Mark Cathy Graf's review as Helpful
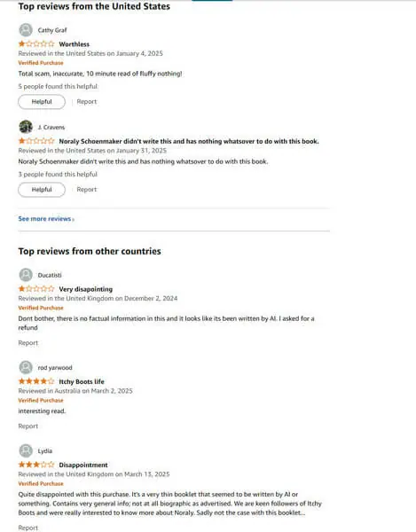The image size is (416, 532). tap(42, 102)
